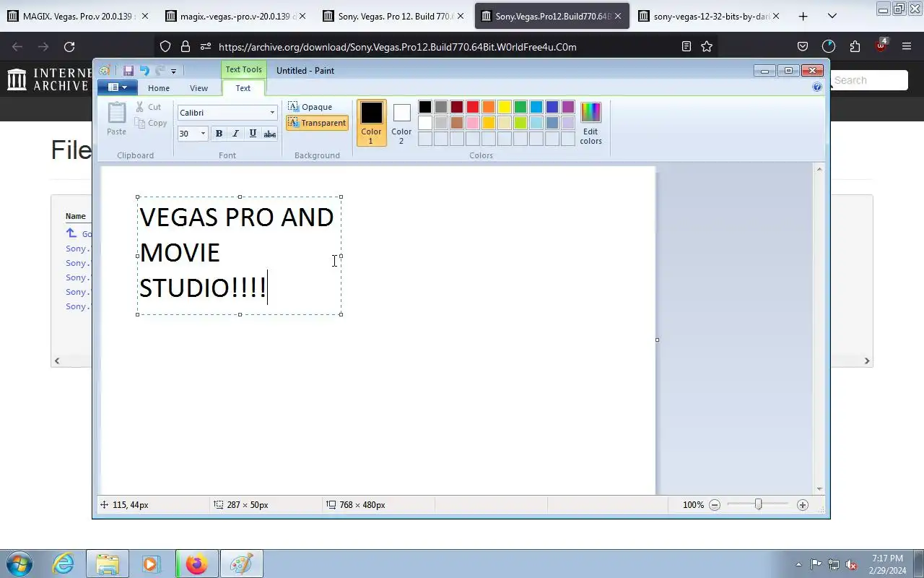Click the Text Tools contextual tab header

243,70
